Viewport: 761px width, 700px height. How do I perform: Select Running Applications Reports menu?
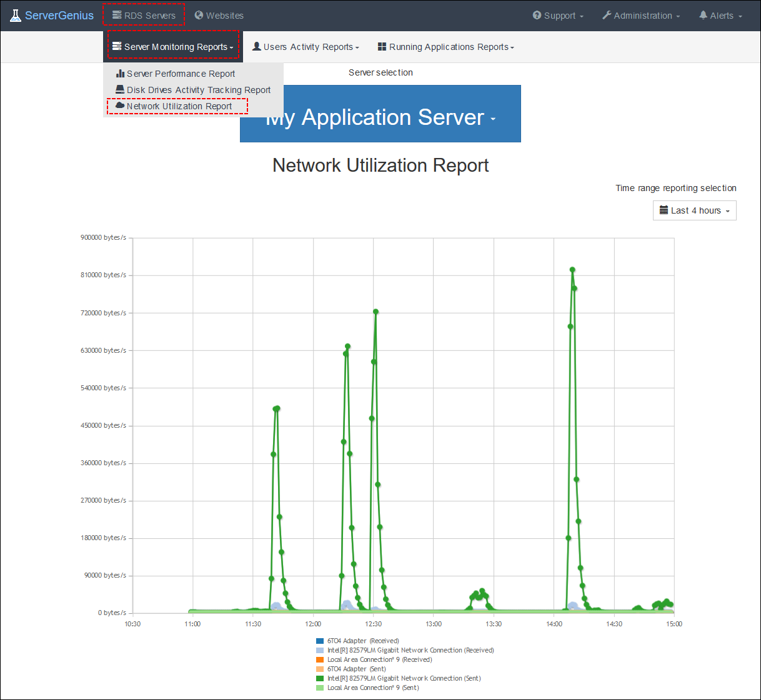pyautogui.click(x=445, y=47)
